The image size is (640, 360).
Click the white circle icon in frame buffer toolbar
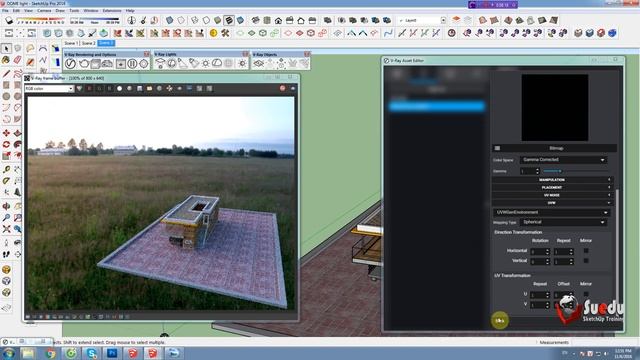coord(120,88)
